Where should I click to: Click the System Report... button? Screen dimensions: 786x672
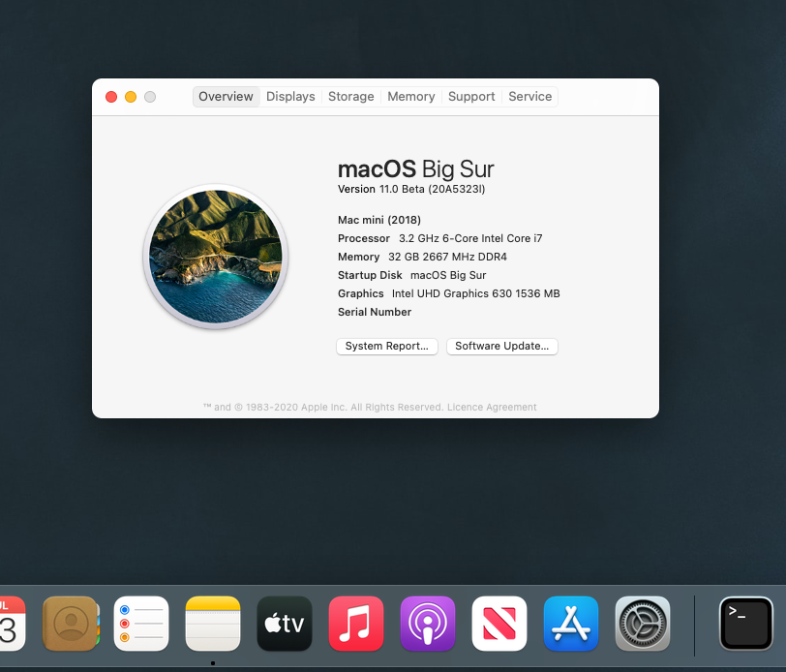coord(387,346)
